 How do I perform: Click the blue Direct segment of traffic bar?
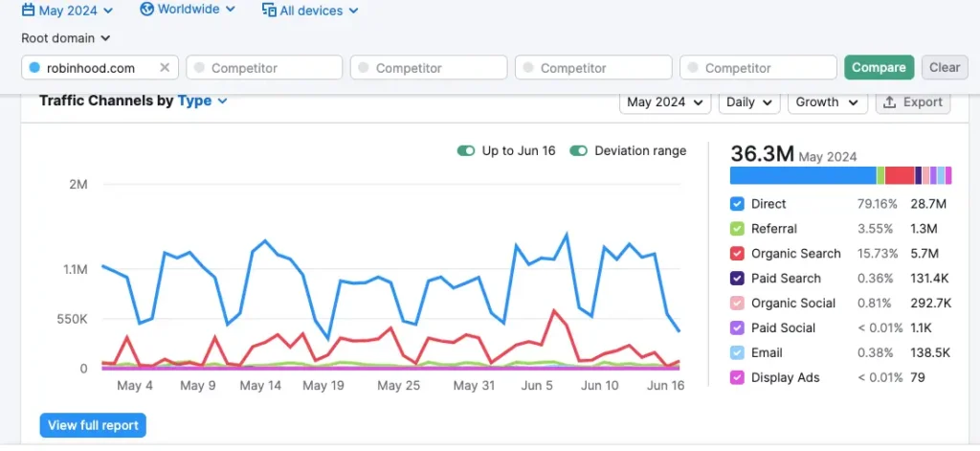coord(803,175)
